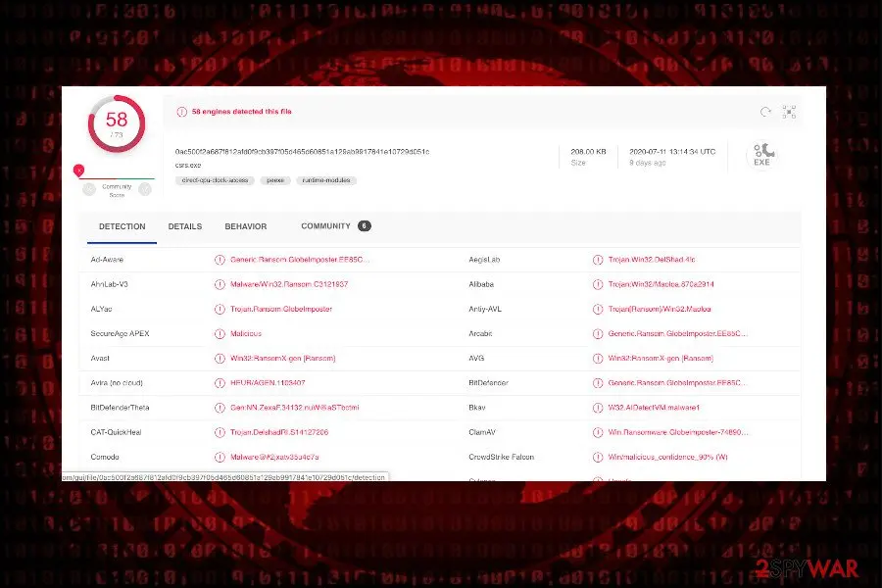Click warning icon in Avira row
882x588 pixels.
tap(220, 383)
